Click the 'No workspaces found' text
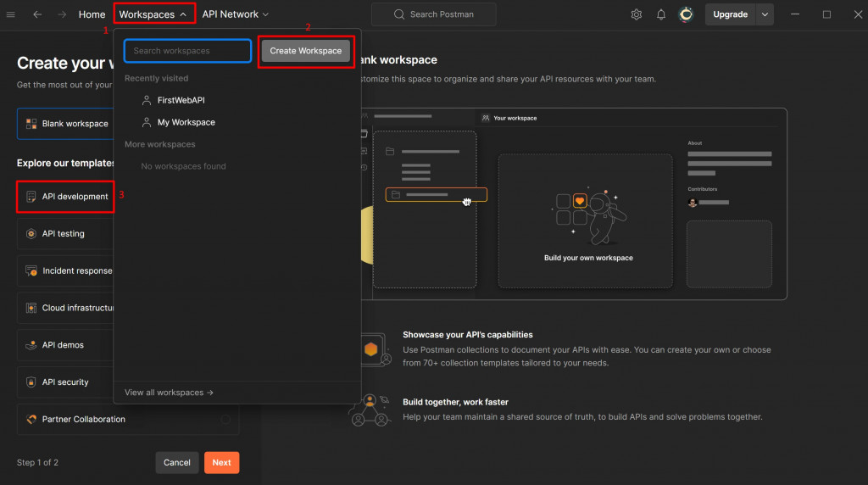 183,166
